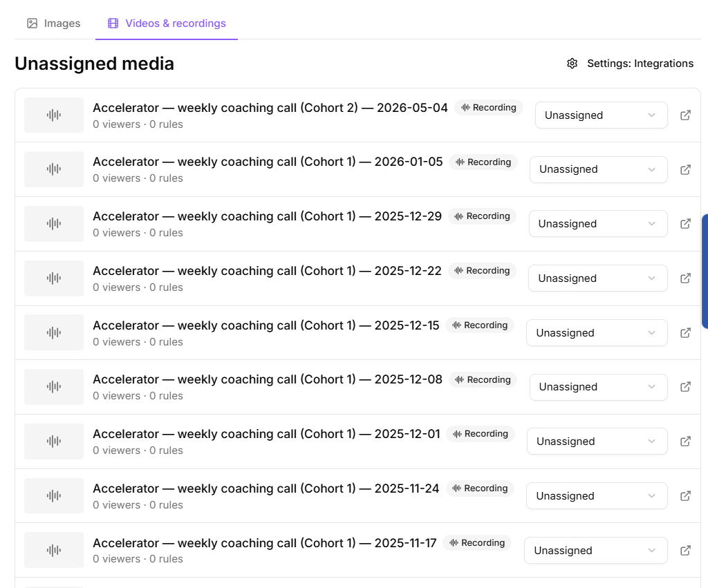Open external link for 2025-12-01 recording
This screenshot has width=708, height=588.
tap(685, 442)
